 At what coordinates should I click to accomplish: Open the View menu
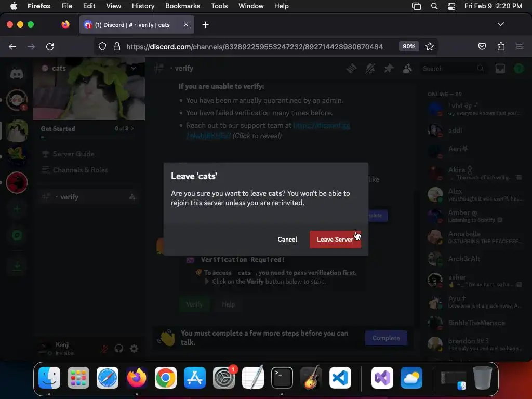click(113, 6)
